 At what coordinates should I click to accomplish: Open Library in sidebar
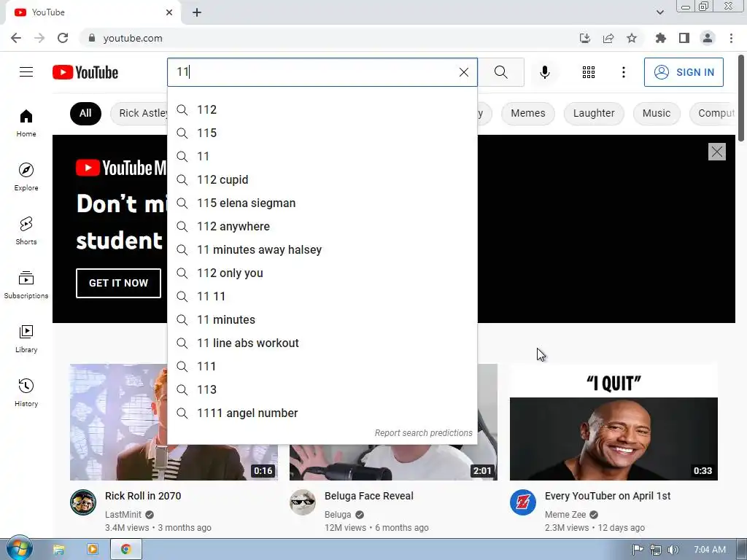tap(26, 338)
